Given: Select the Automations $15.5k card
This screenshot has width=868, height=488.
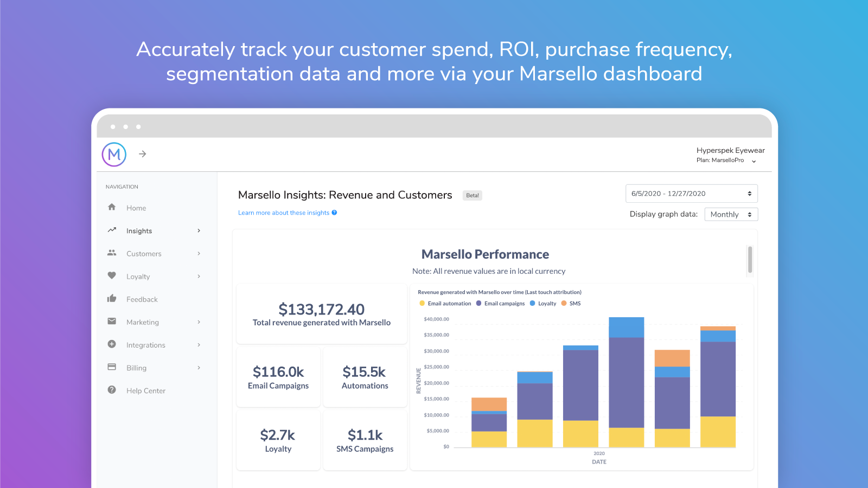Looking at the screenshot, I should pos(365,377).
